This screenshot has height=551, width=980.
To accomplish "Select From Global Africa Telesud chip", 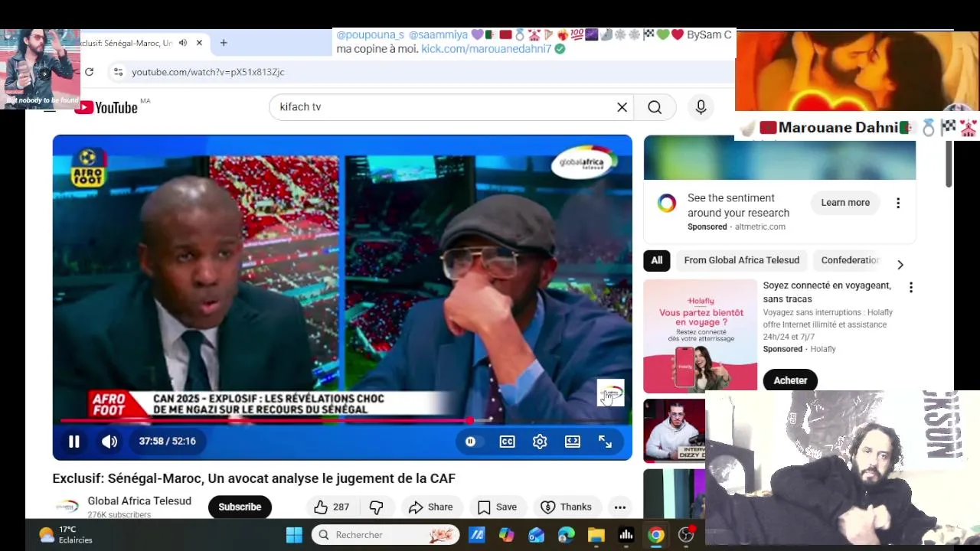I will click(742, 260).
